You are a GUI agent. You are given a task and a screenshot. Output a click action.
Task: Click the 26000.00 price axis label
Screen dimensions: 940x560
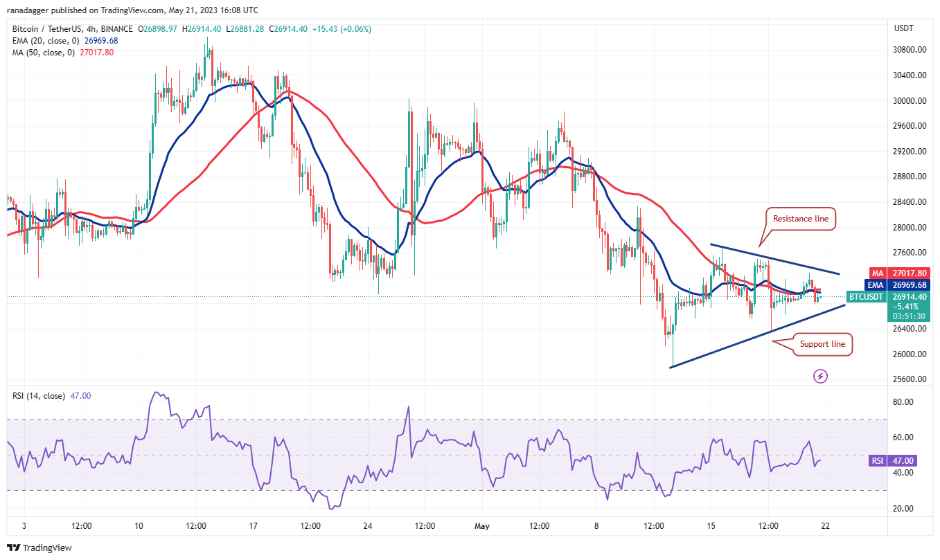[909, 354]
